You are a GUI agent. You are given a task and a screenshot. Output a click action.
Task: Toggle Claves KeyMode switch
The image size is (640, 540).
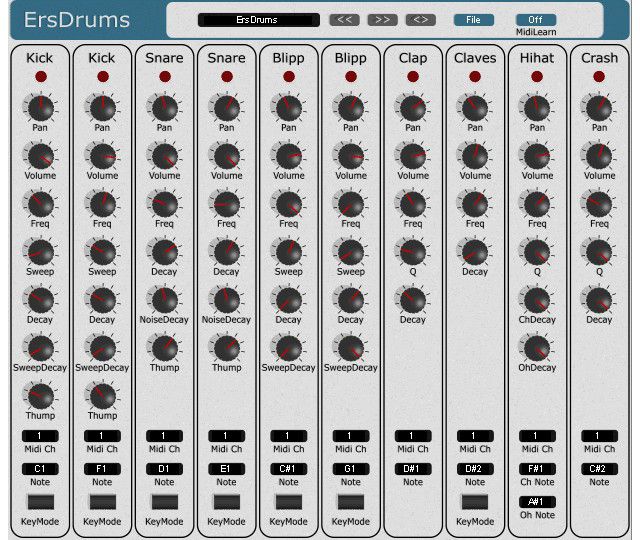pos(475,502)
